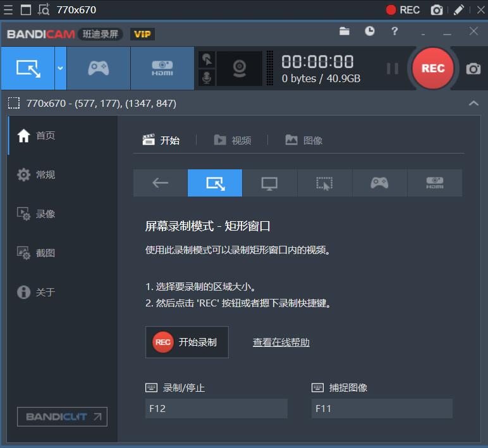Click the 屏幕录制模式 - 矩形窗口 heading
The width and height of the screenshot is (488, 448).
[207, 226]
